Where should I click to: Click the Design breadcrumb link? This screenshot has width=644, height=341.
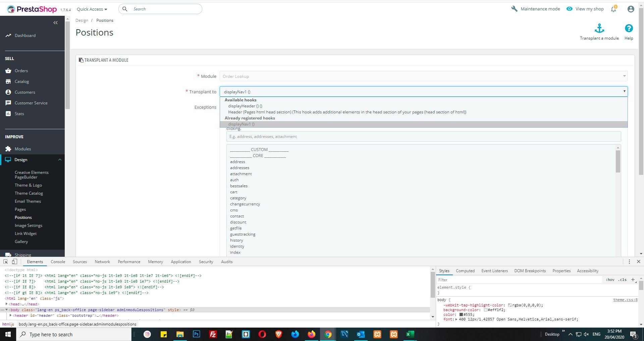(82, 20)
